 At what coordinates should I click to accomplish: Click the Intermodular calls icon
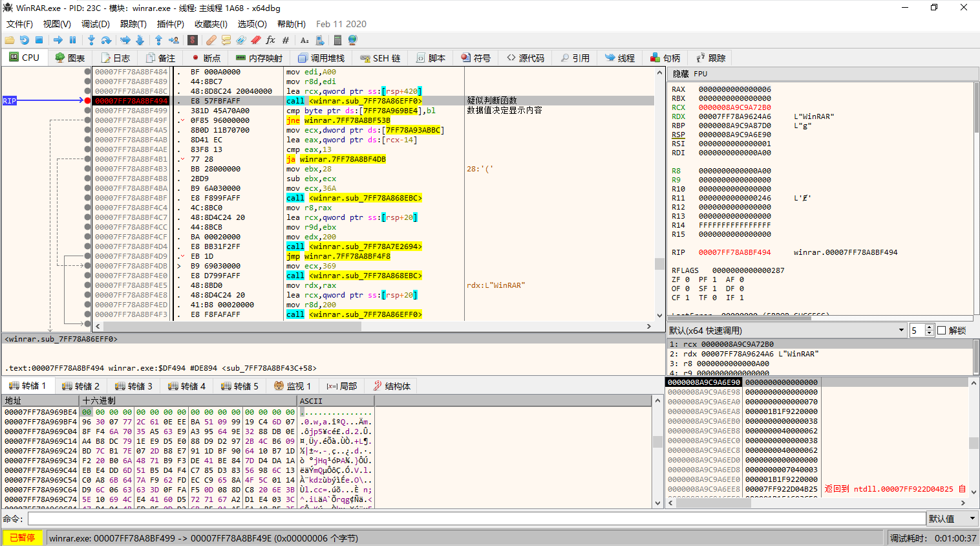click(319, 40)
